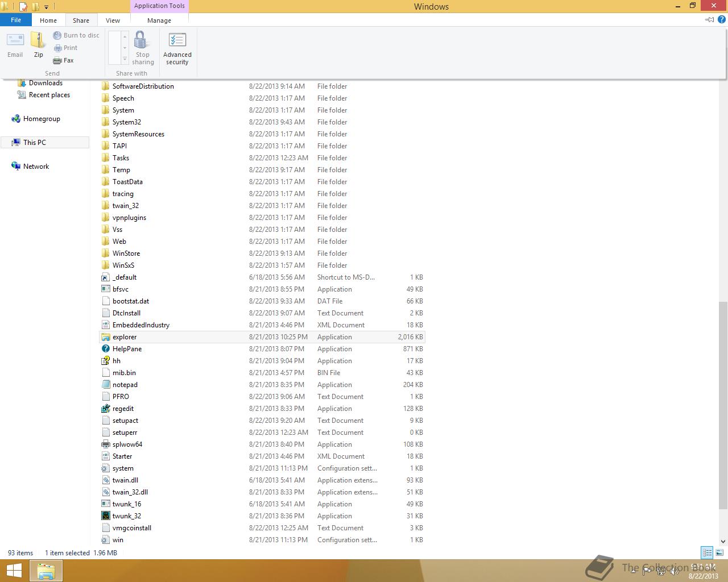This screenshot has height=582, width=728.
Task: Click the Fax icon in the ribbon
Action: (57, 60)
